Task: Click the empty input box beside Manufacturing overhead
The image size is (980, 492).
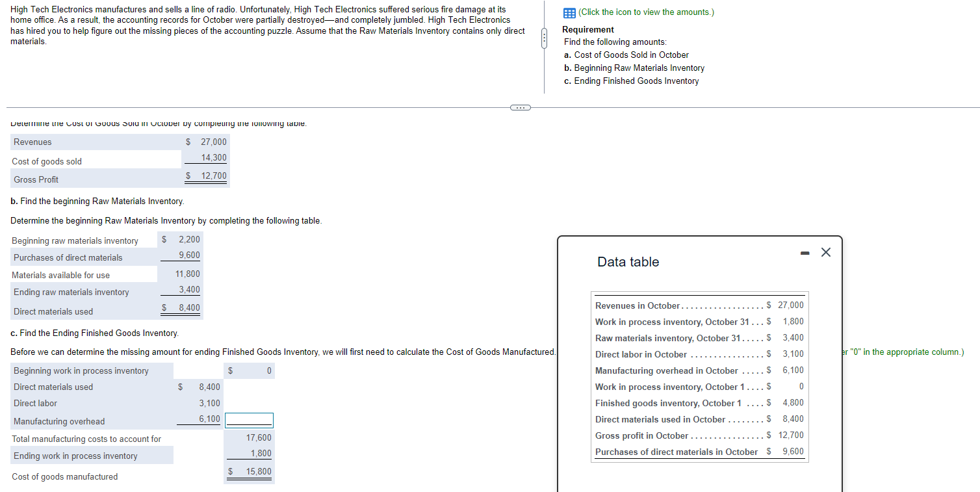Action: coord(249,421)
